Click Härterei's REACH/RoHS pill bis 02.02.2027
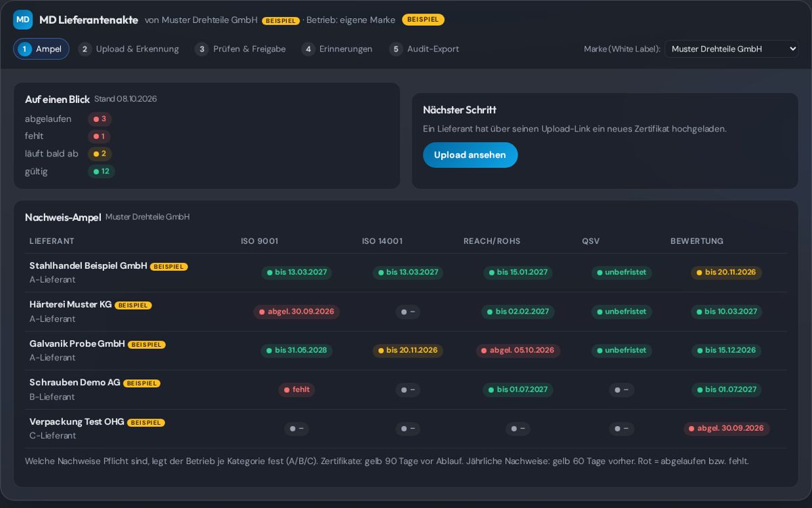 (518, 312)
